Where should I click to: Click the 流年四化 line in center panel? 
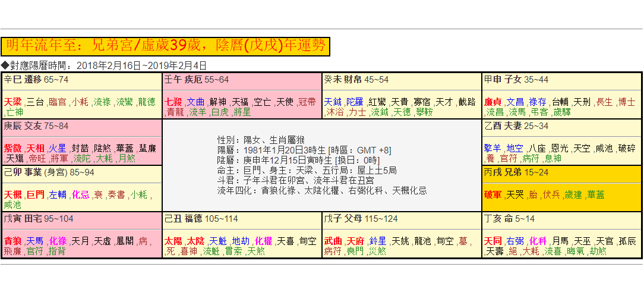[322, 191]
